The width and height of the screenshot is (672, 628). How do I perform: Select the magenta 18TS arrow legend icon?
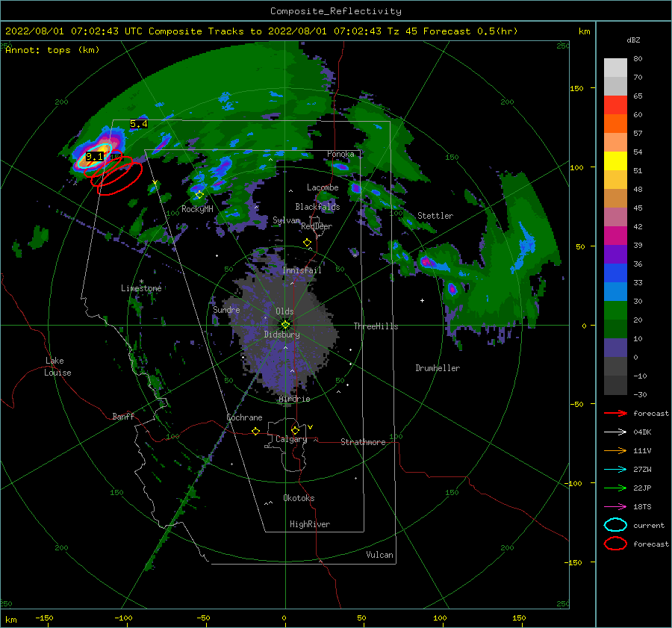[615, 507]
